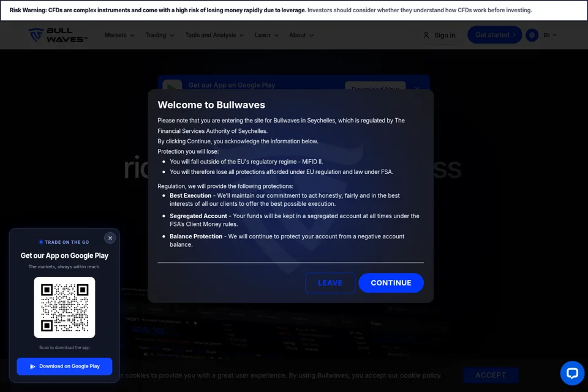Expand the Trading menu
The height and width of the screenshot is (392, 588).
point(160,35)
